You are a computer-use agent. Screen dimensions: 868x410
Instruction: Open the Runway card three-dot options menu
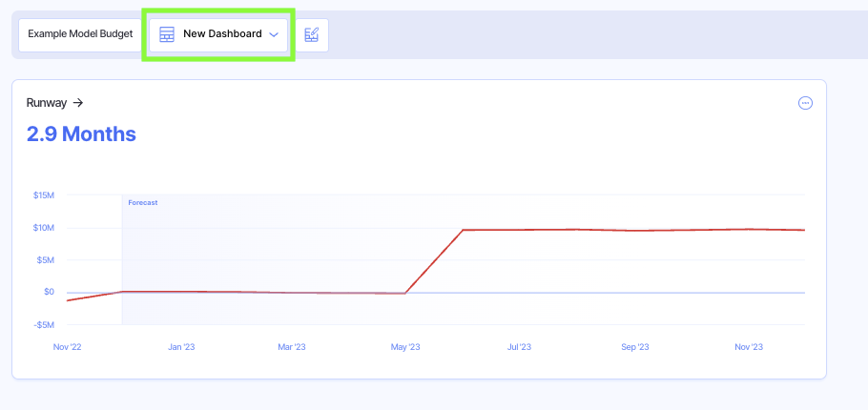coord(805,103)
